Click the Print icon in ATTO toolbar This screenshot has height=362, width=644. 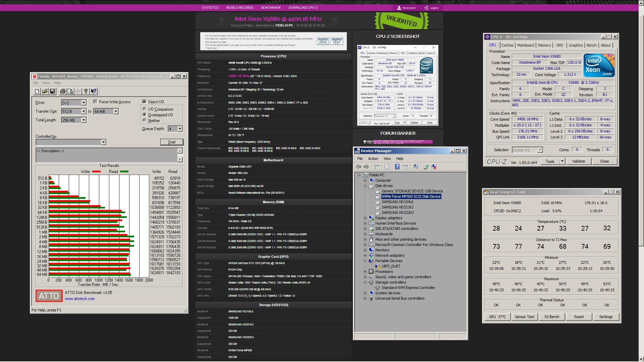click(x=62, y=91)
